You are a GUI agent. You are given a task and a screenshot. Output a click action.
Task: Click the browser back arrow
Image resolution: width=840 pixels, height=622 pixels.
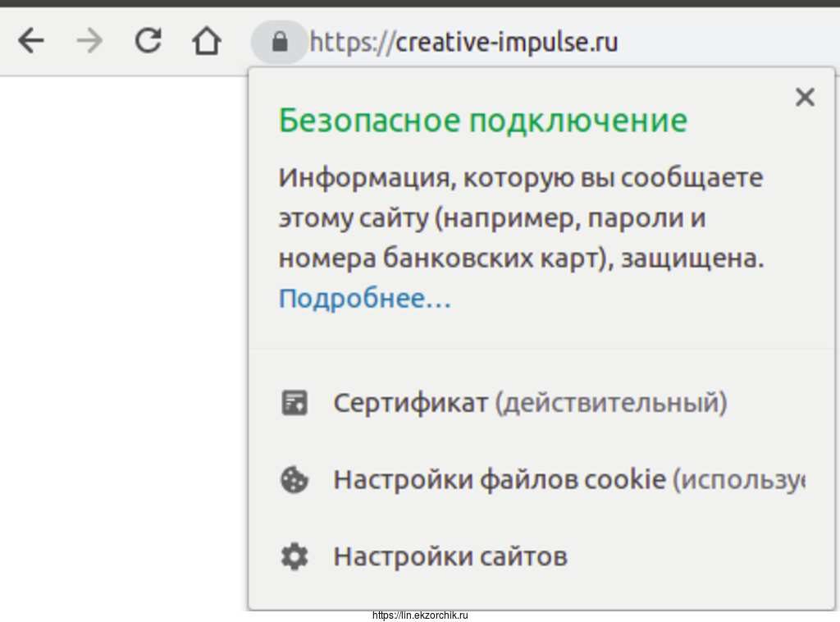[30, 40]
